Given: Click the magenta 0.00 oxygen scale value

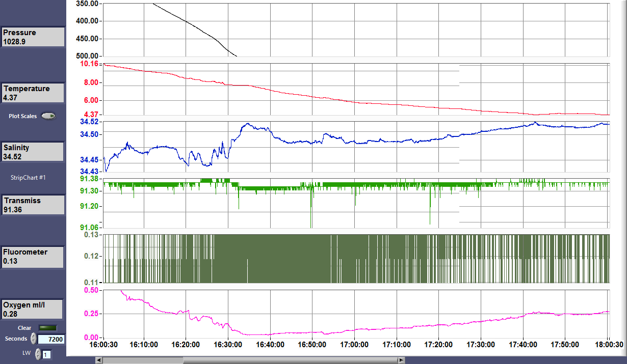Looking at the screenshot, I should click(92, 337).
